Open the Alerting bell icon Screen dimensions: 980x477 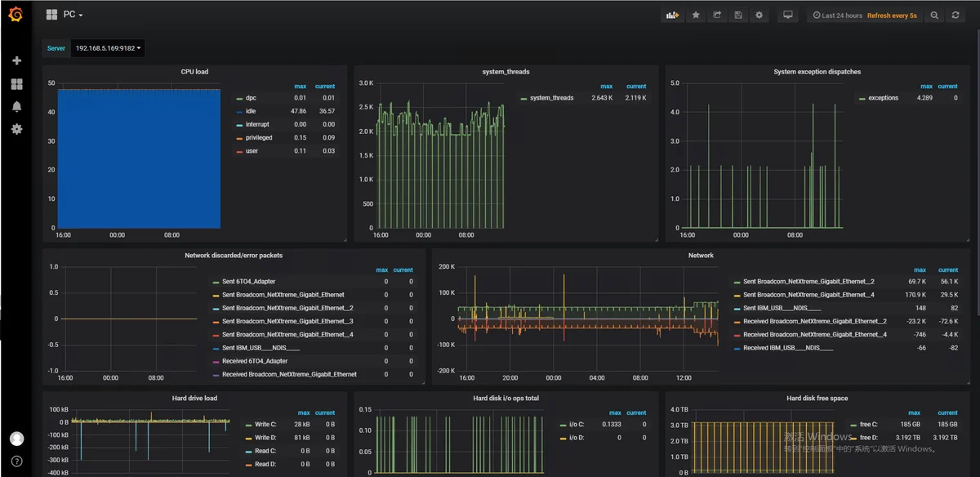point(16,106)
